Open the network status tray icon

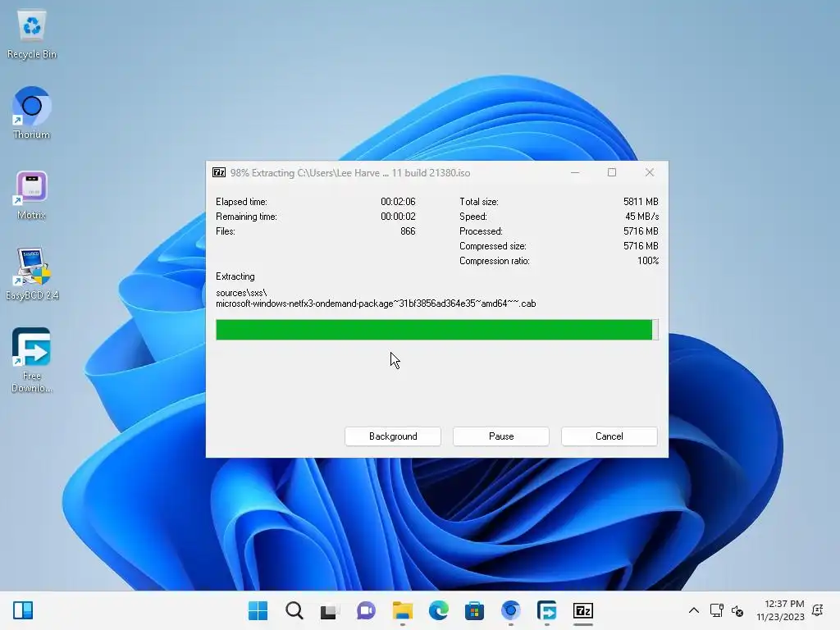tap(716, 610)
